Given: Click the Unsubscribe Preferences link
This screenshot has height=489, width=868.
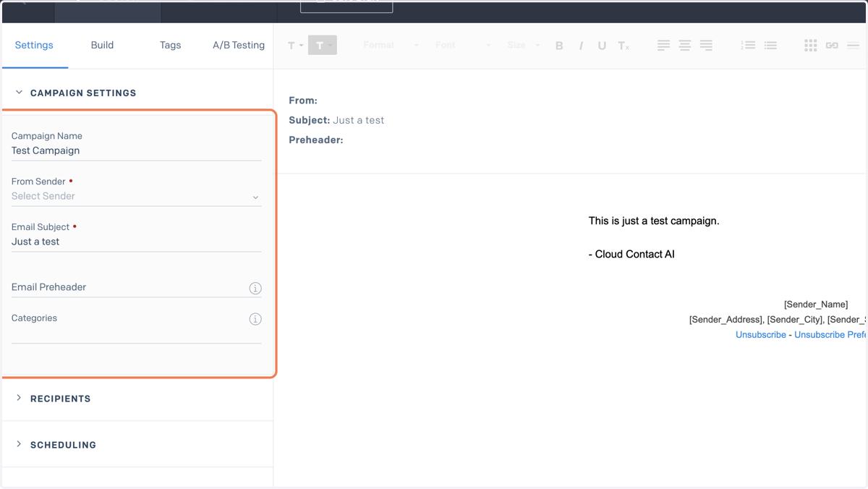Looking at the screenshot, I should point(830,335).
